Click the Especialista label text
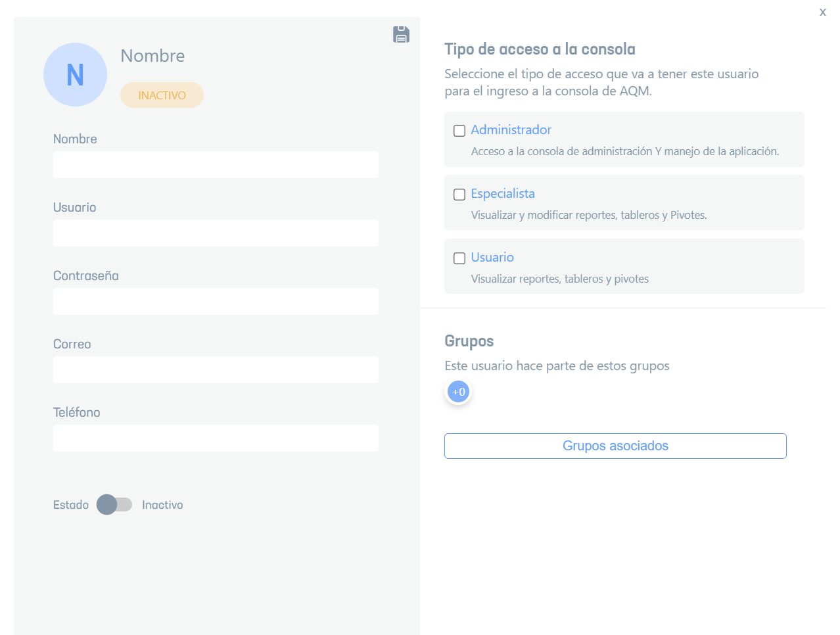 click(x=503, y=194)
